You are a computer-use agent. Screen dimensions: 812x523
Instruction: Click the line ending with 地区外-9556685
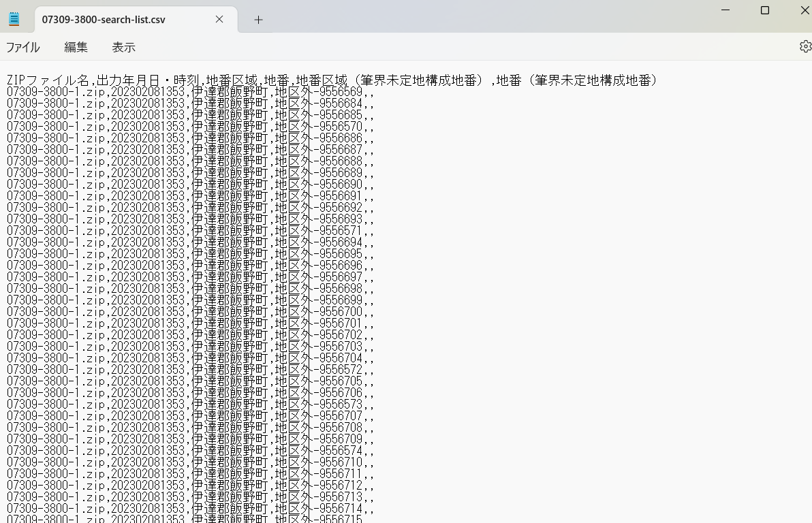[x=190, y=115]
